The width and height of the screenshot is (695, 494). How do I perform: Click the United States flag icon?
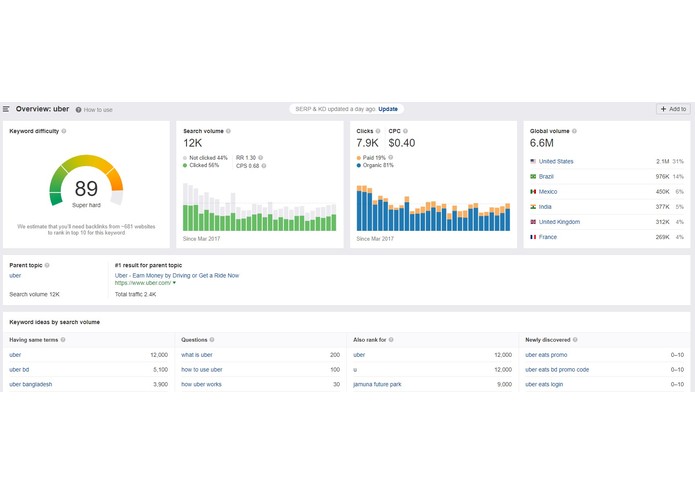click(533, 161)
